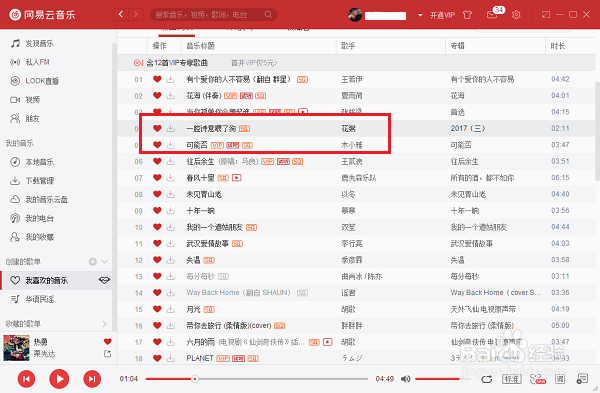This screenshot has width=600, height=393.
Task: Toggle heart for 失温
Action: click(x=157, y=260)
